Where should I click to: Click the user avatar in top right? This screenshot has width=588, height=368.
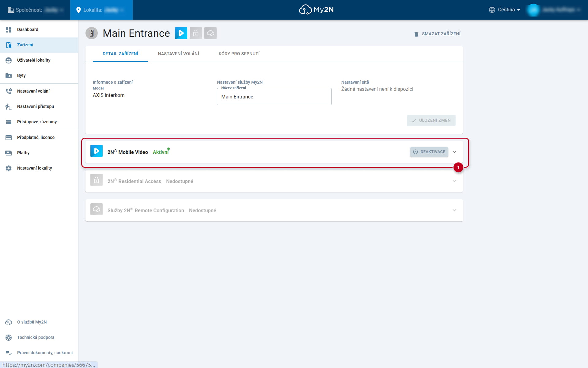coord(533,10)
